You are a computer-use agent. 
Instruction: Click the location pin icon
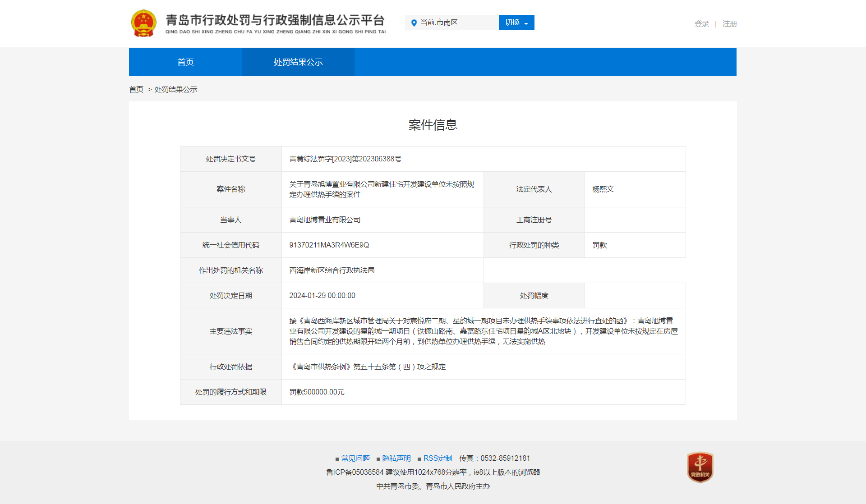pyautogui.click(x=414, y=23)
